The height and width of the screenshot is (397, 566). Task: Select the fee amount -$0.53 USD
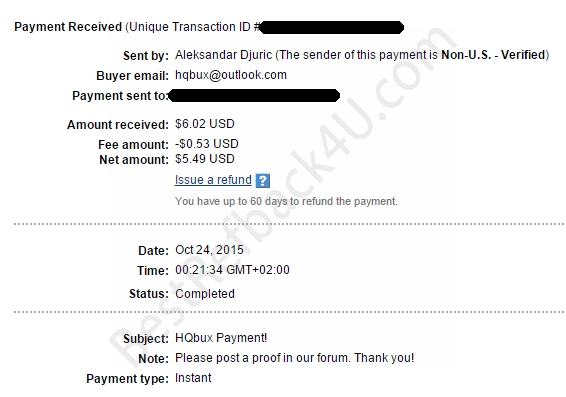coord(206,144)
